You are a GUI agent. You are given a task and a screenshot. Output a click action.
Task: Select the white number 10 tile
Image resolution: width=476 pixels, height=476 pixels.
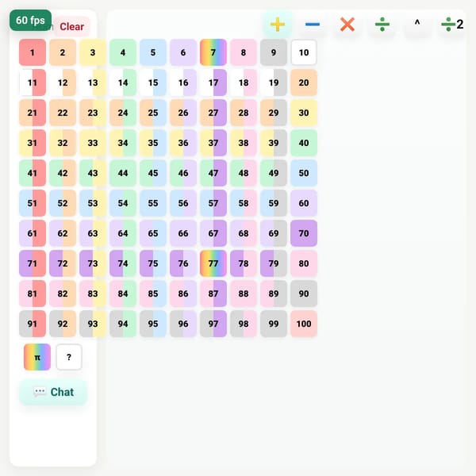coord(304,52)
